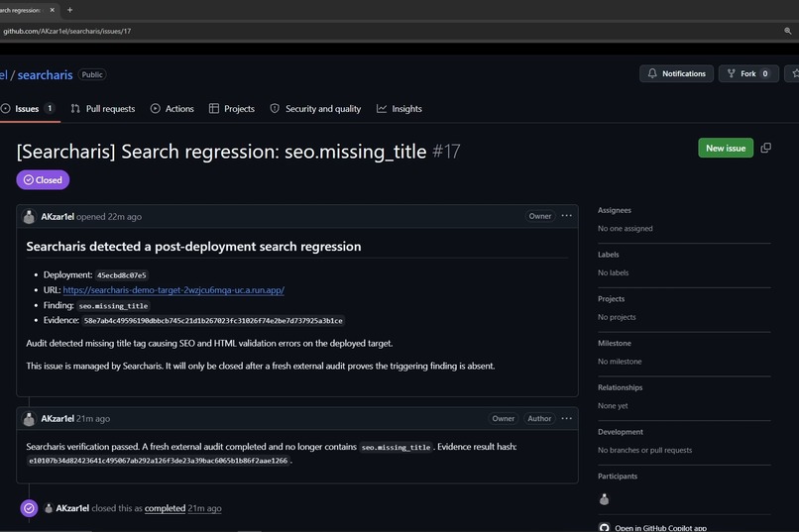Select the seo.missing_title finding code in description

pos(114,306)
